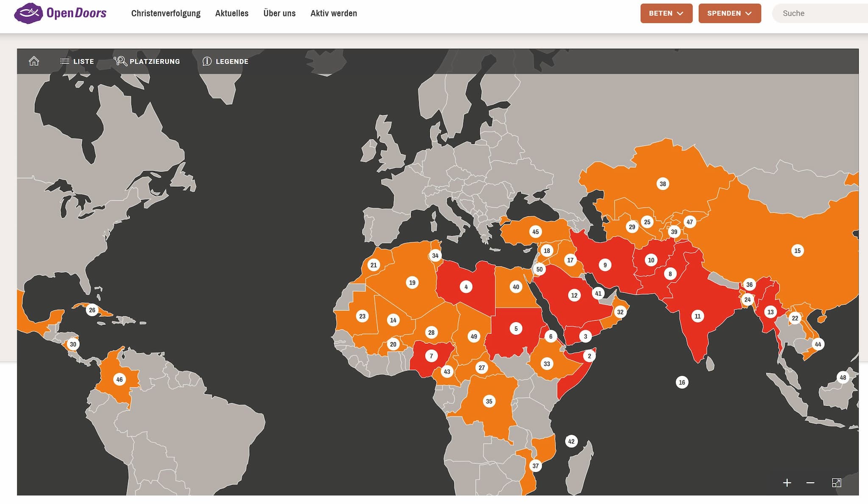Viewport: 868px width, 504px height.
Task: Open Aktiv werden menu
Action: coord(334,13)
